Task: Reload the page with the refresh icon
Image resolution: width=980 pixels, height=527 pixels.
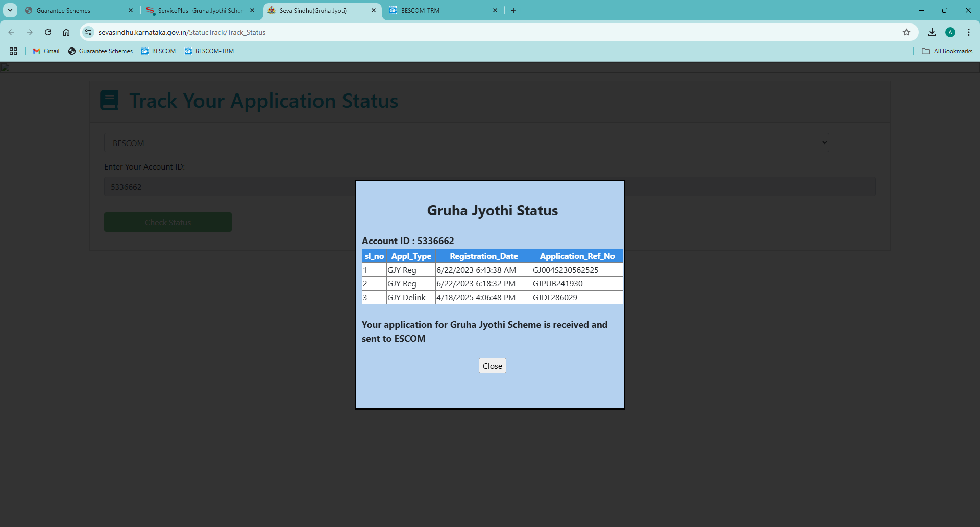Action: 48,32
